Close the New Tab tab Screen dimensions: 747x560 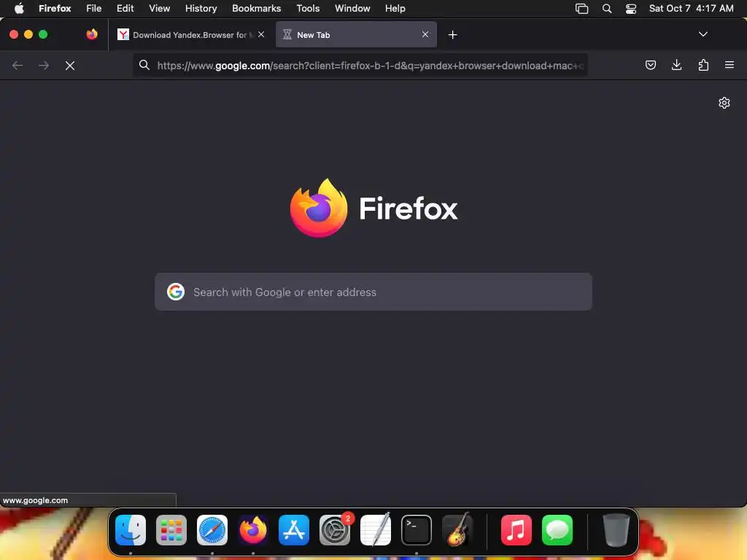pyautogui.click(x=425, y=34)
